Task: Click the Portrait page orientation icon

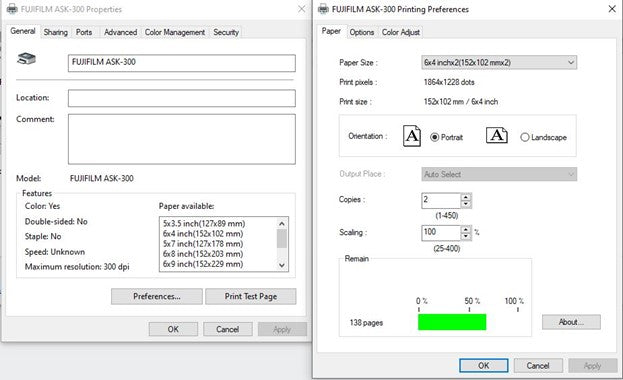Action: tap(412, 136)
